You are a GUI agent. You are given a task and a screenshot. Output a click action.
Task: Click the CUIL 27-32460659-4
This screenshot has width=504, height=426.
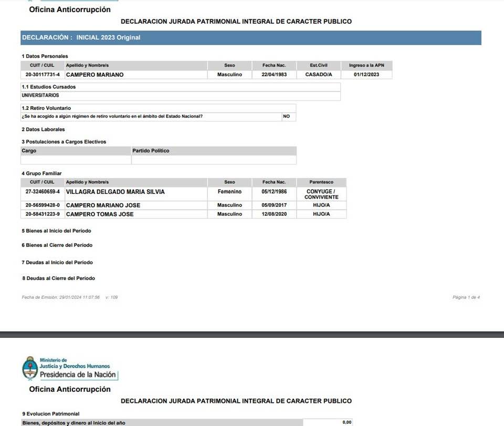43,192
